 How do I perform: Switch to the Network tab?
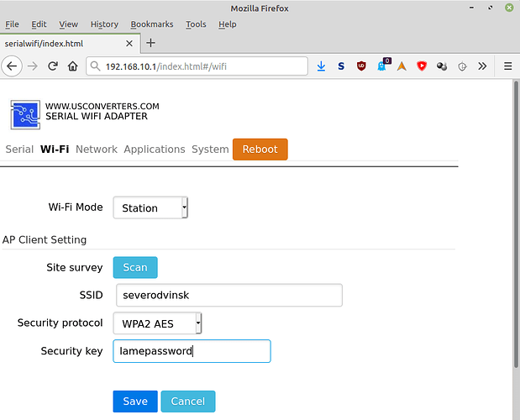pyautogui.click(x=97, y=150)
